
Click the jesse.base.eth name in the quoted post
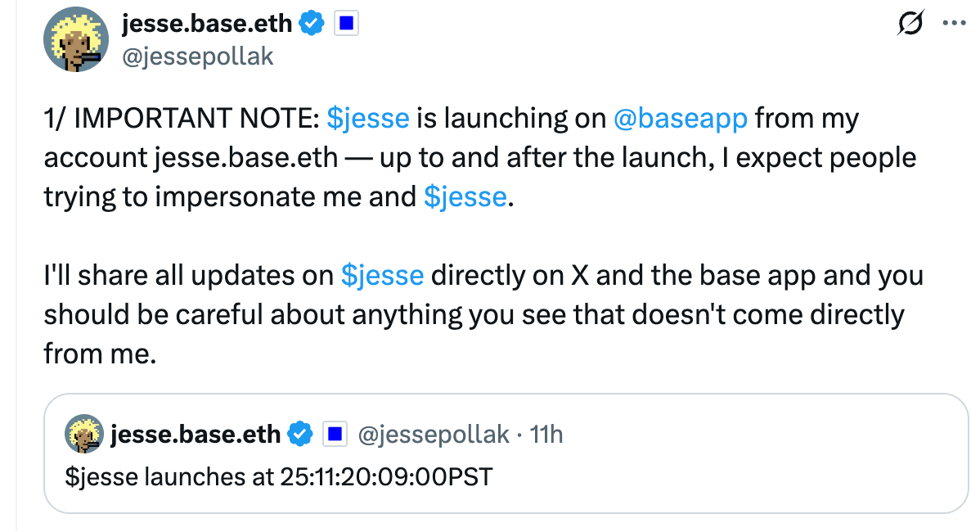click(x=195, y=434)
